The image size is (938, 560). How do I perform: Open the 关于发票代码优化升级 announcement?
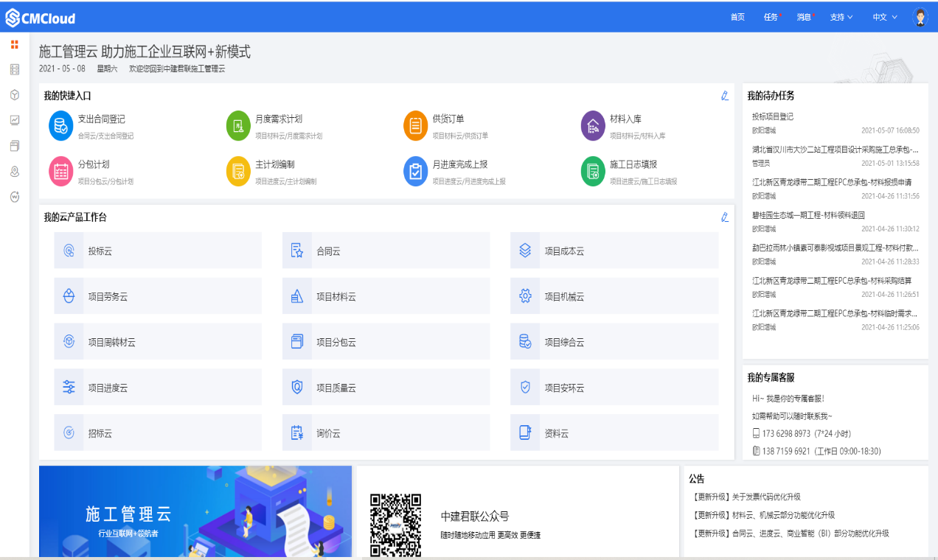[x=746, y=497]
